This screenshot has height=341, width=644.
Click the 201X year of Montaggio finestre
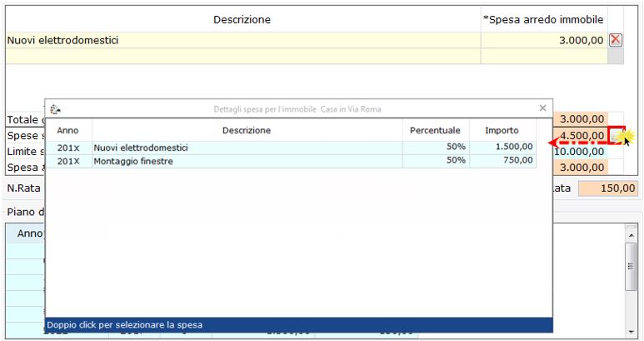(x=68, y=161)
